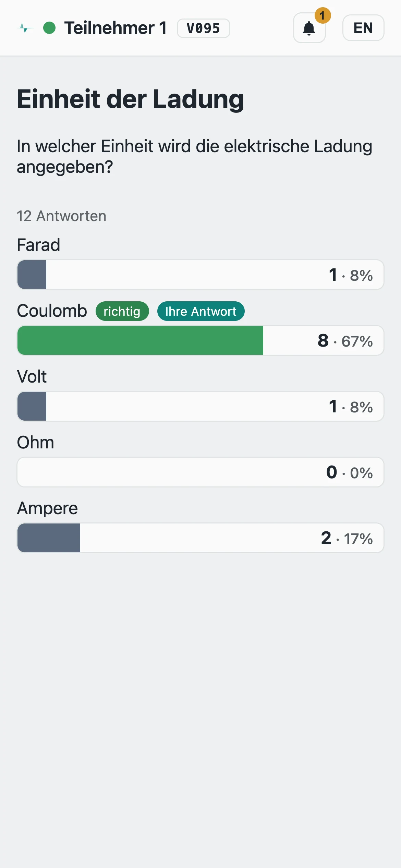Switch language with the EN button
This screenshot has height=868, width=401.
[x=363, y=28]
